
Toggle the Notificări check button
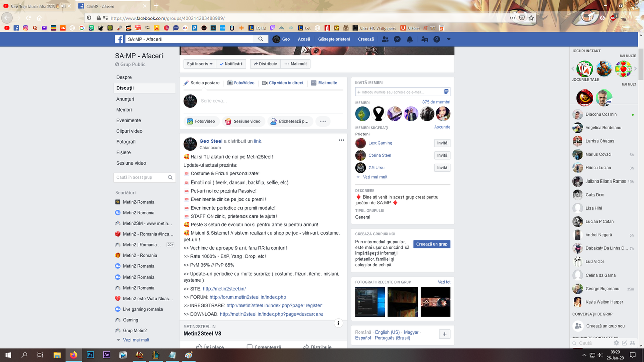coord(231,64)
